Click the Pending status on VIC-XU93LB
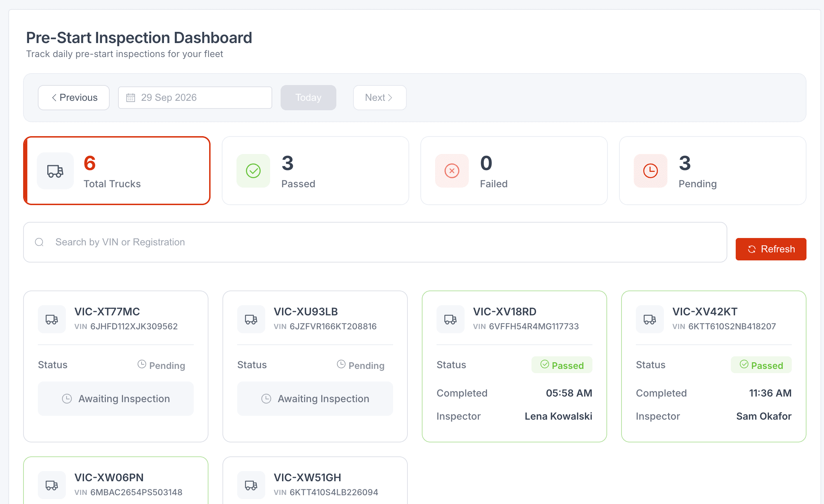The width and height of the screenshot is (824, 504). tap(361, 365)
